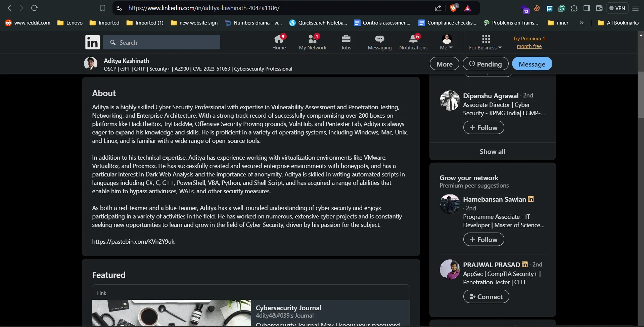Click the LinkedIn logo icon
Viewport: 644px width, 327px height.
[x=92, y=42]
